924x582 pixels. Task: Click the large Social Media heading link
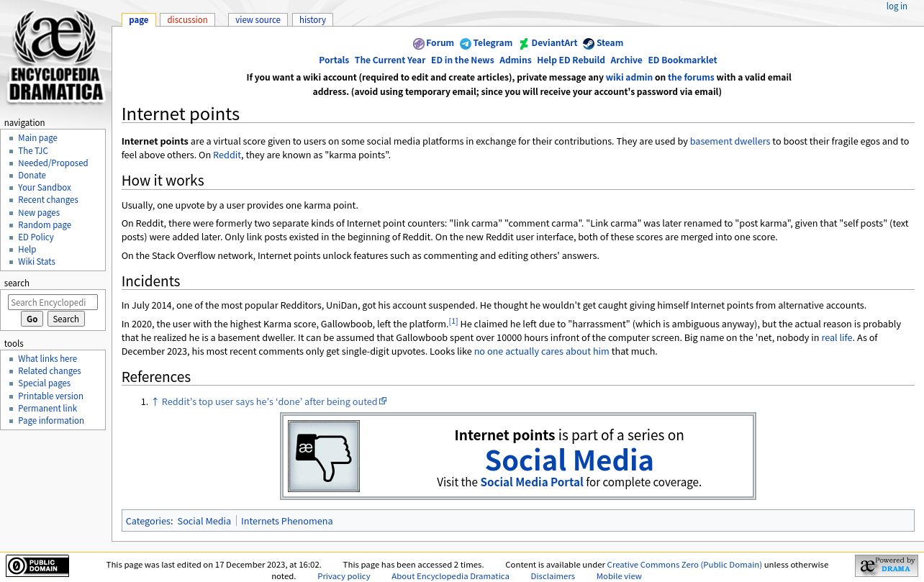[569, 460]
